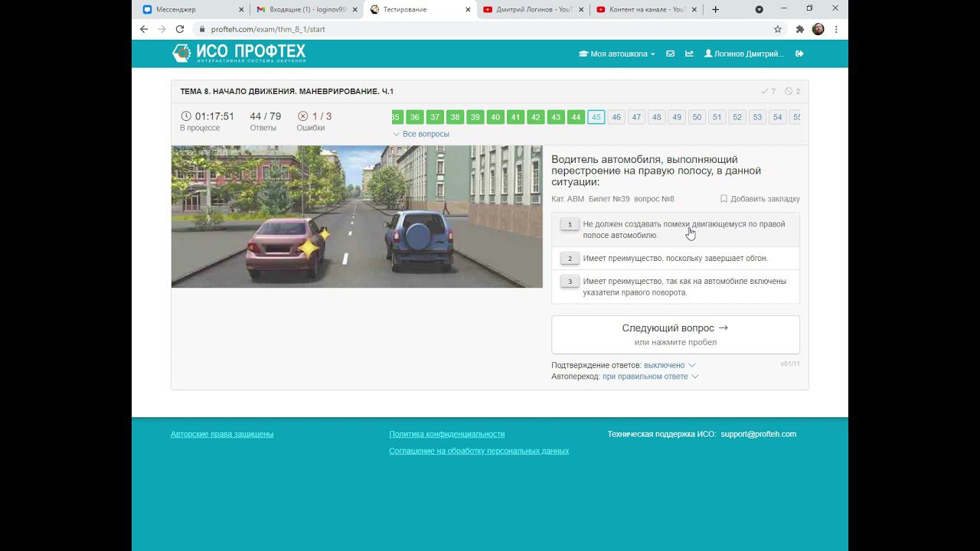The image size is (980, 551).
Task: Open Соглашение на обработку персональных данных link
Action: click(479, 451)
